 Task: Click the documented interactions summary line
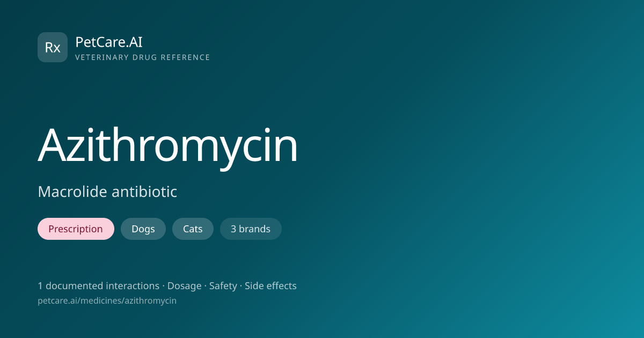pos(167,286)
